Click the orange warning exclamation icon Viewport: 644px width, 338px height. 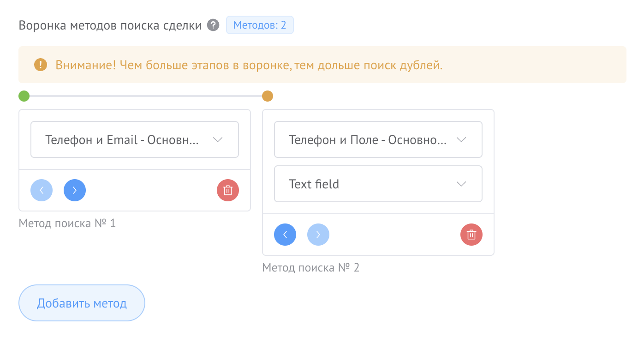pyautogui.click(x=41, y=65)
